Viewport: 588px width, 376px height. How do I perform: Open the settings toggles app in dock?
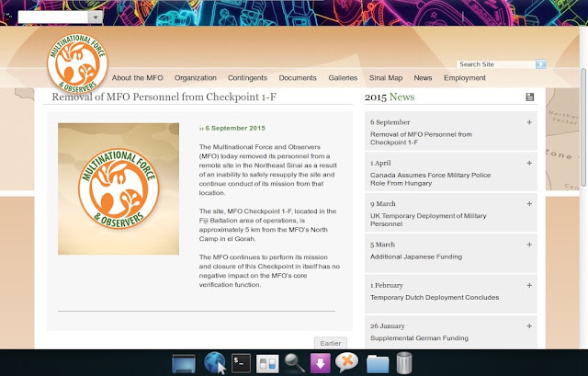[267, 364]
